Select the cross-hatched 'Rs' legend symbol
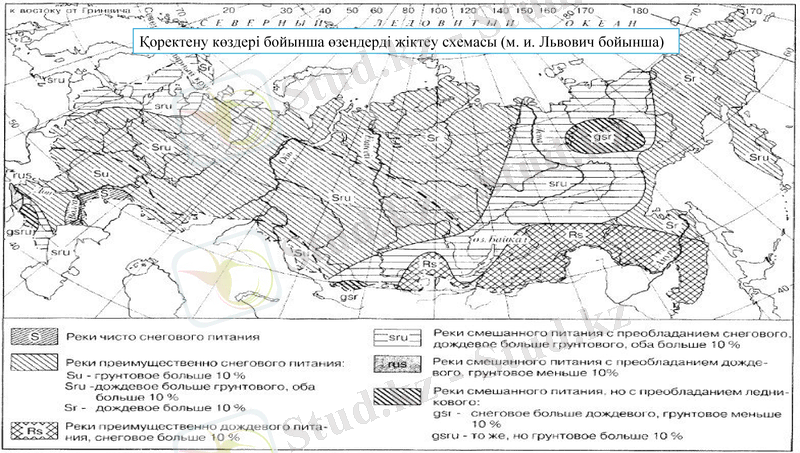800x453 pixels. click(34, 430)
